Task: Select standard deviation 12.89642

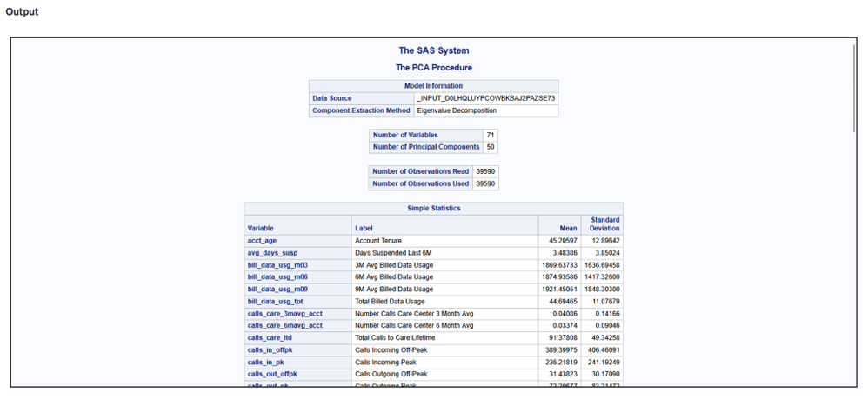Action: click(x=604, y=241)
